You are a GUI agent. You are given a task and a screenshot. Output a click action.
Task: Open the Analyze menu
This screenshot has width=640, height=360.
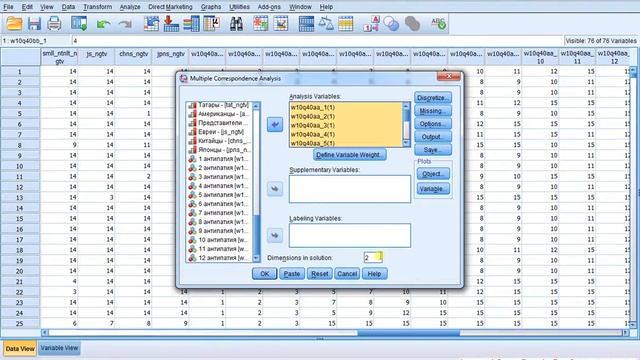coord(130,7)
